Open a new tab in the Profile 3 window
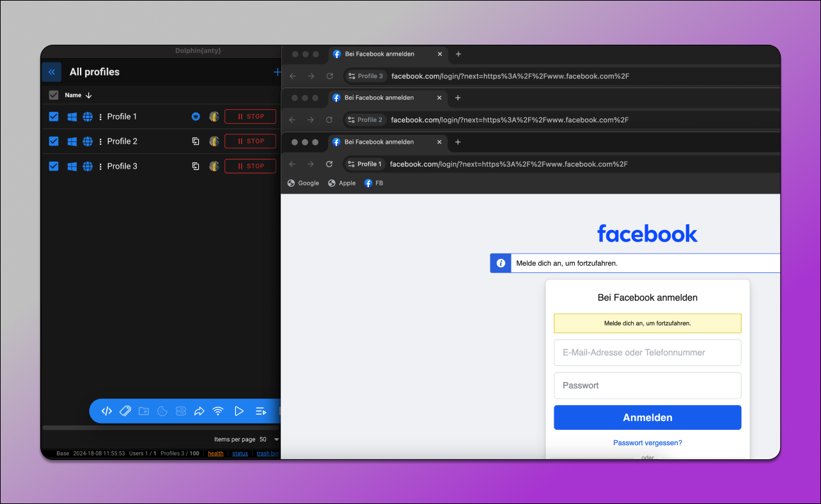This screenshot has height=504, width=821. coord(458,54)
